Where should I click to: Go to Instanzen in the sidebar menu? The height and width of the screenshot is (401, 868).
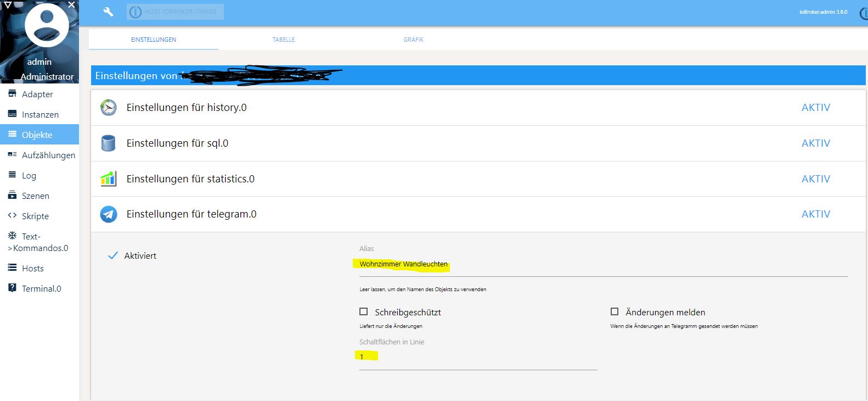pyautogui.click(x=40, y=114)
